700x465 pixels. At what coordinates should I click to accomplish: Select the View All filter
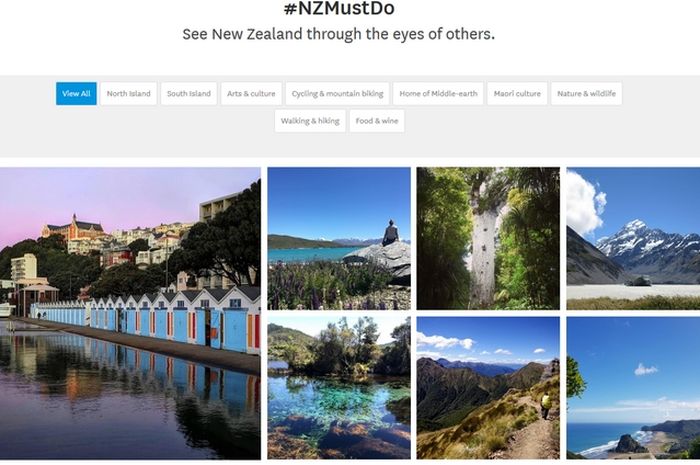(76, 94)
